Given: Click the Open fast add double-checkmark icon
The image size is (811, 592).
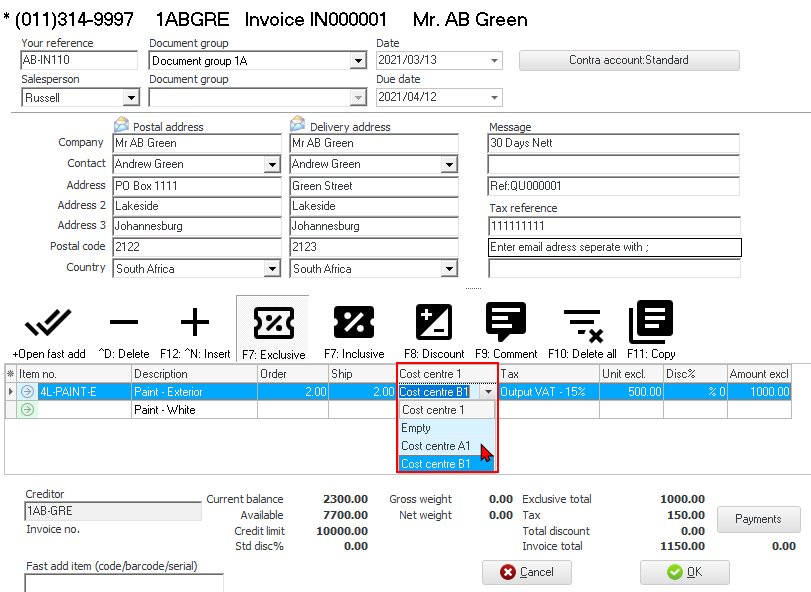Looking at the screenshot, I should (x=48, y=323).
